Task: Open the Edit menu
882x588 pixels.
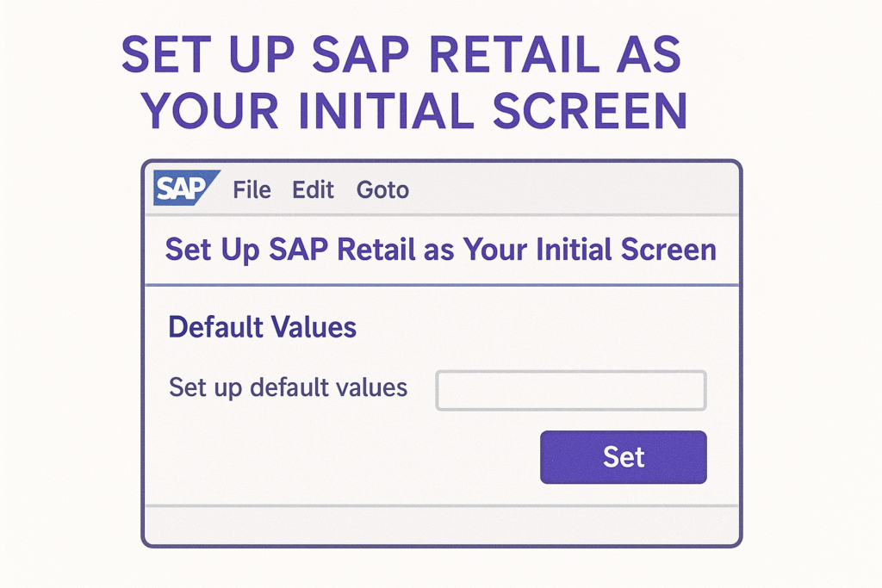Action: (313, 189)
